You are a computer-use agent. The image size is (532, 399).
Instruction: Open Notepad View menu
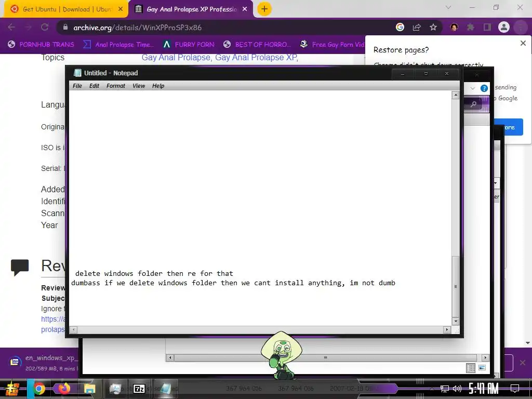click(x=139, y=86)
